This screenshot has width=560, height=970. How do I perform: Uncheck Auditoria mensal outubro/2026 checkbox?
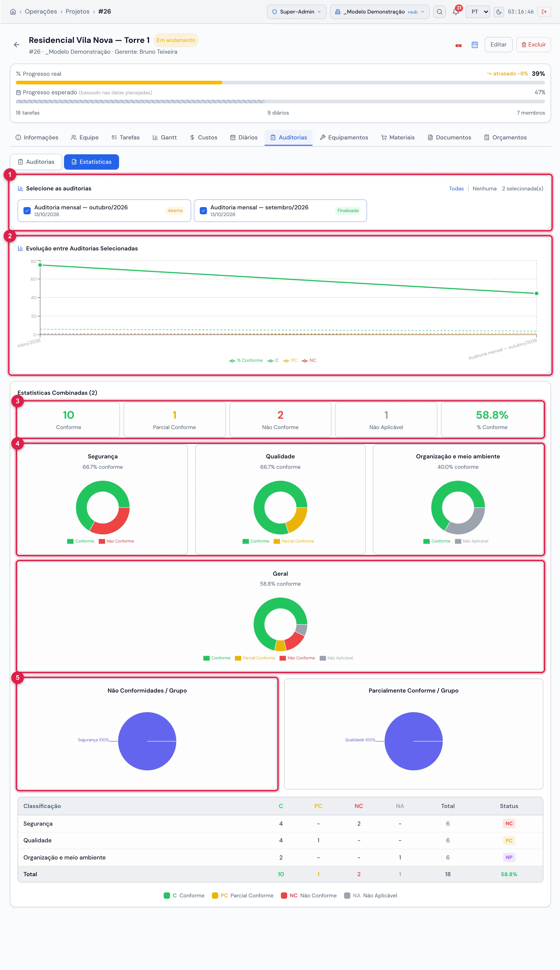(x=27, y=210)
